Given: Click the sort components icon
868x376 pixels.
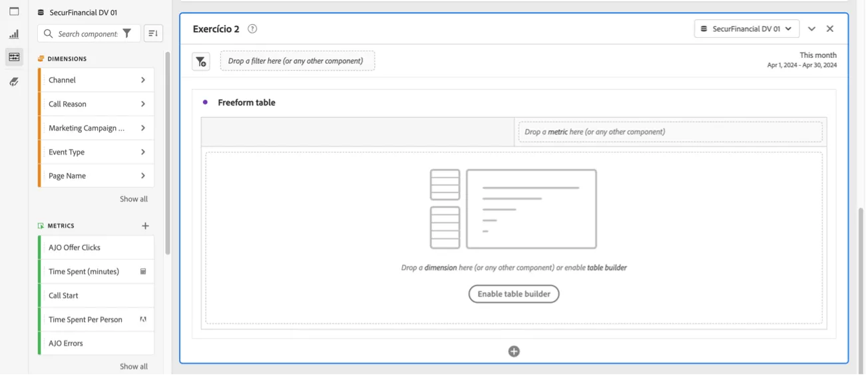Looking at the screenshot, I should pos(153,33).
